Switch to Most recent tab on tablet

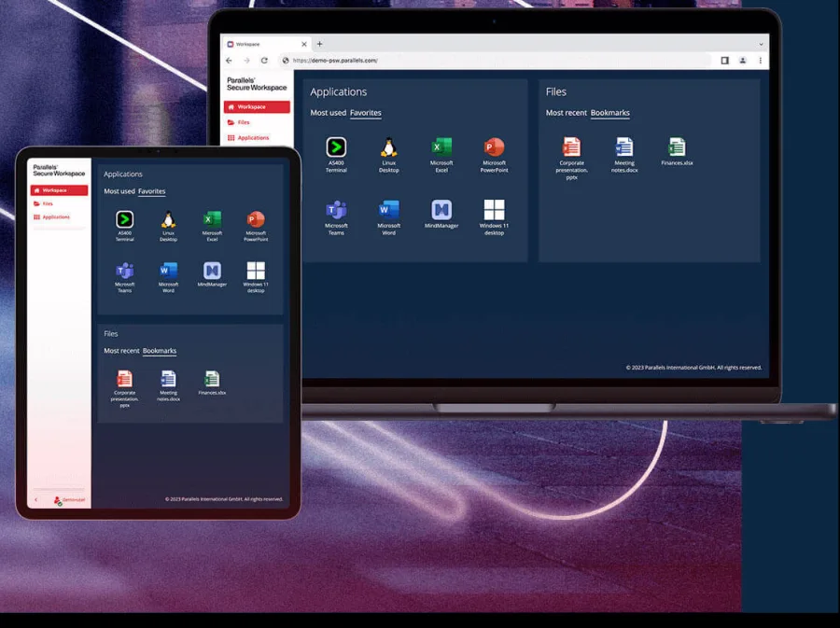(121, 351)
